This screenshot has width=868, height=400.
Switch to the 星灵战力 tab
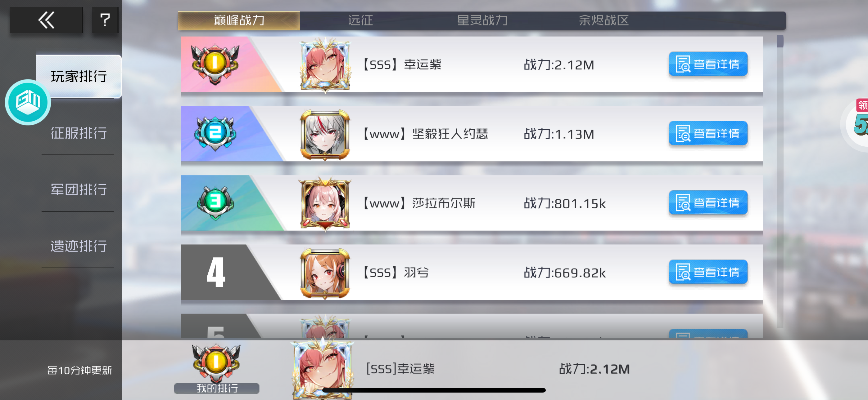point(482,20)
